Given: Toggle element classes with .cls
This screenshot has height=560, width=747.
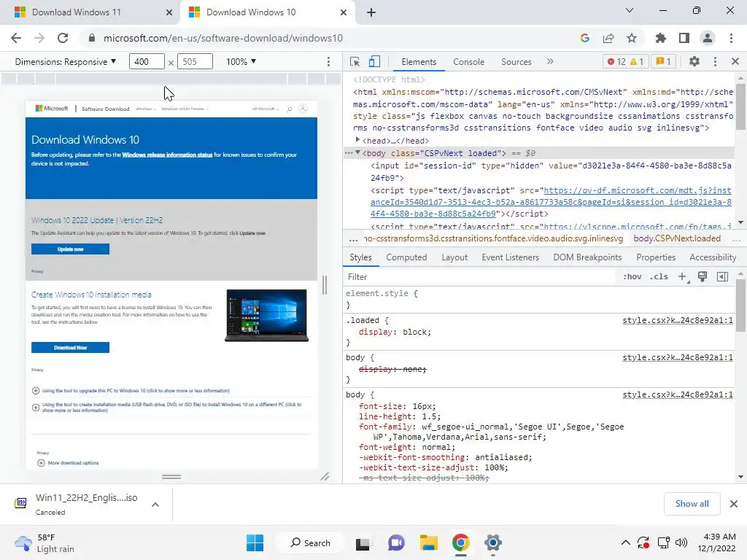Looking at the screenshot, I should tap(659, 276).
